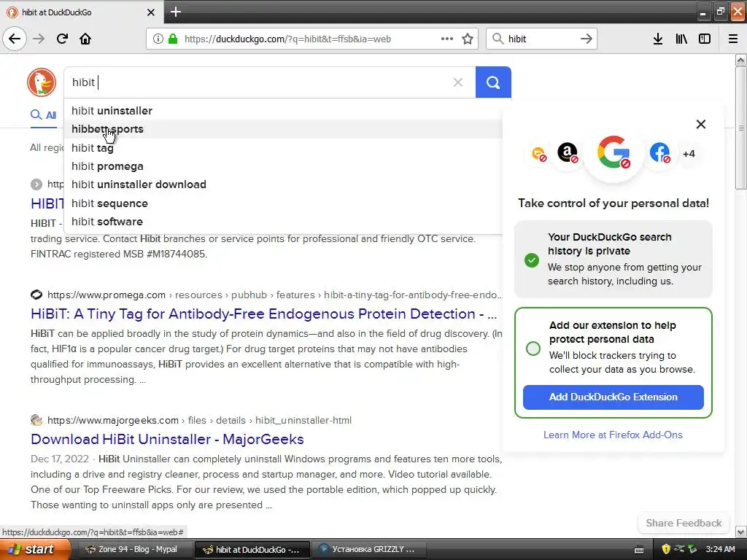Click the page vertical scrollbar thumb
The image size is (747, 560).
click(740, 127)
